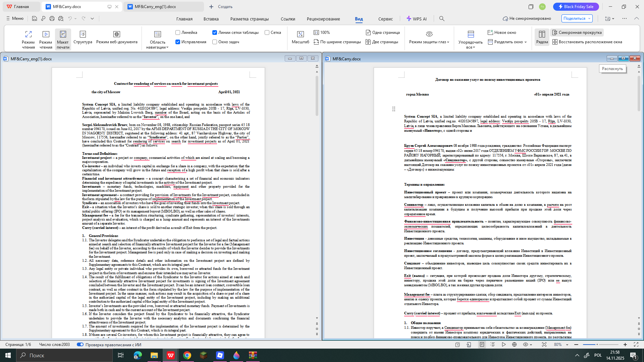Open the Масштаб zoom dialog

coord(301,37)
